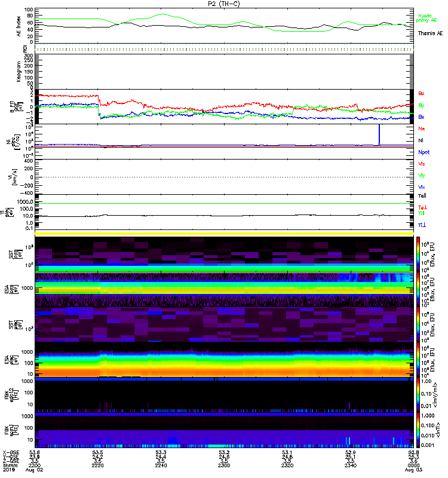Click the colorbar beside the SST ions panel
Screen dimensions: 448x478
coord(418,255)
